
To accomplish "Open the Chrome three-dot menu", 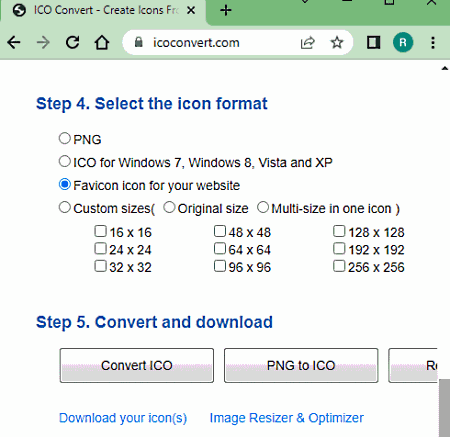I will coord(433,43).
